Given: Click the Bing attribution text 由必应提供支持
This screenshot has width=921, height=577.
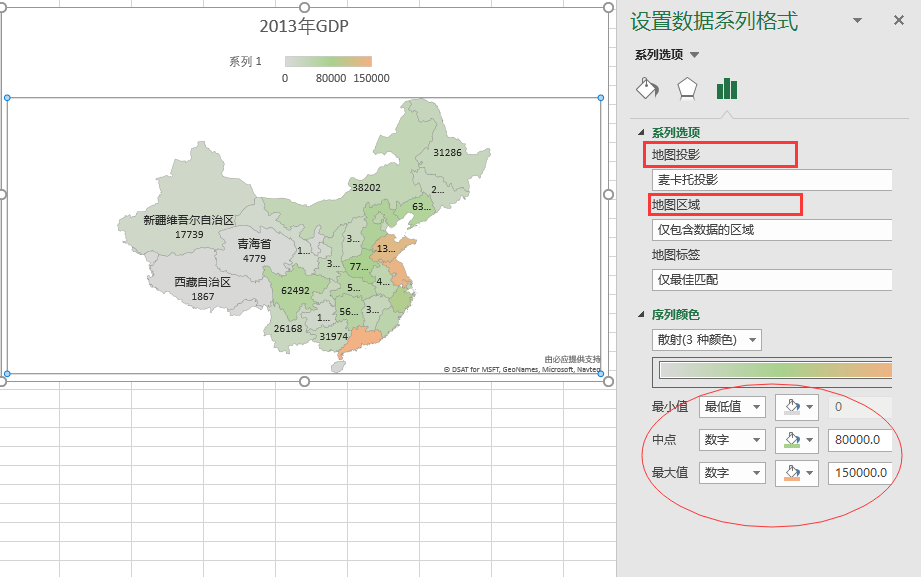Looking at the screenshot, I should click(572, 359).
